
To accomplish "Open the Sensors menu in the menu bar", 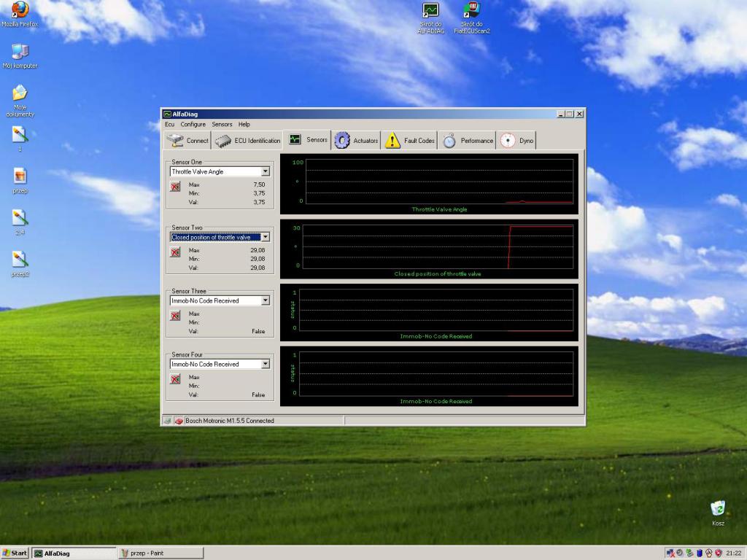I will pyautogui.click(x=222, y=124).
